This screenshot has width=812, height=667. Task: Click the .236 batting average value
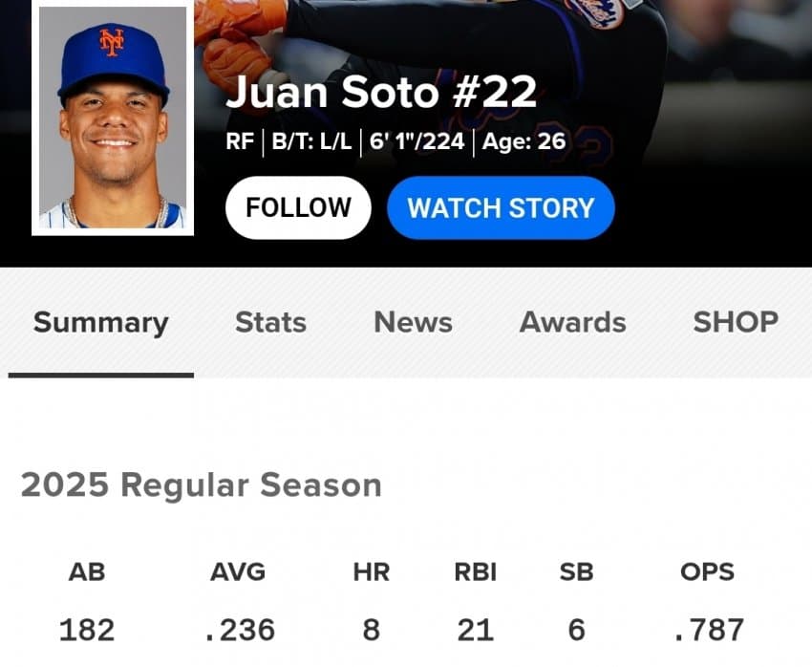[240, 630]
